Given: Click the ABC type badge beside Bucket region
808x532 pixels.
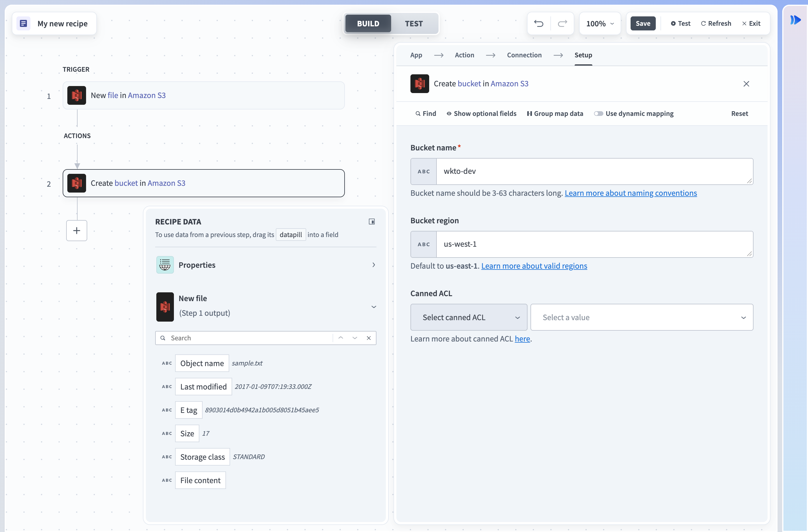Looking at the screenshot, I should tap(424, 244).
